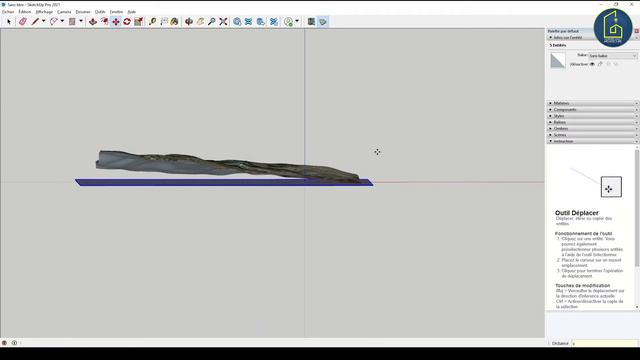This screenshot has width=640, height=360.
Task: Click the Distance measurement input box
Action: click(604, 343)
